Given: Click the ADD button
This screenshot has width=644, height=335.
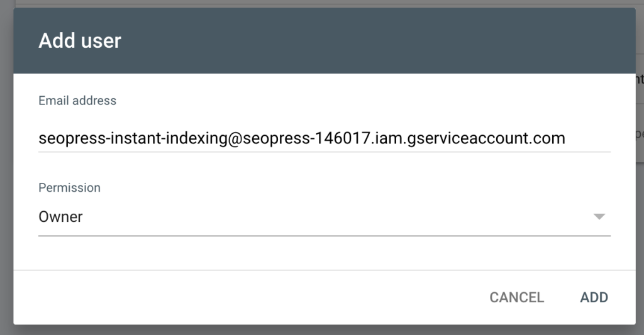Looking at the screenshot, I should pos(594,297).
